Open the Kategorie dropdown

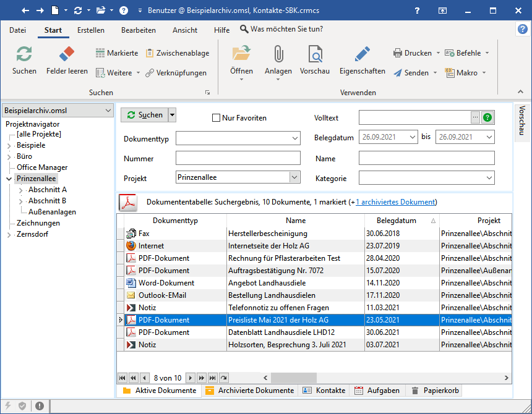click(x=489, y=179)
